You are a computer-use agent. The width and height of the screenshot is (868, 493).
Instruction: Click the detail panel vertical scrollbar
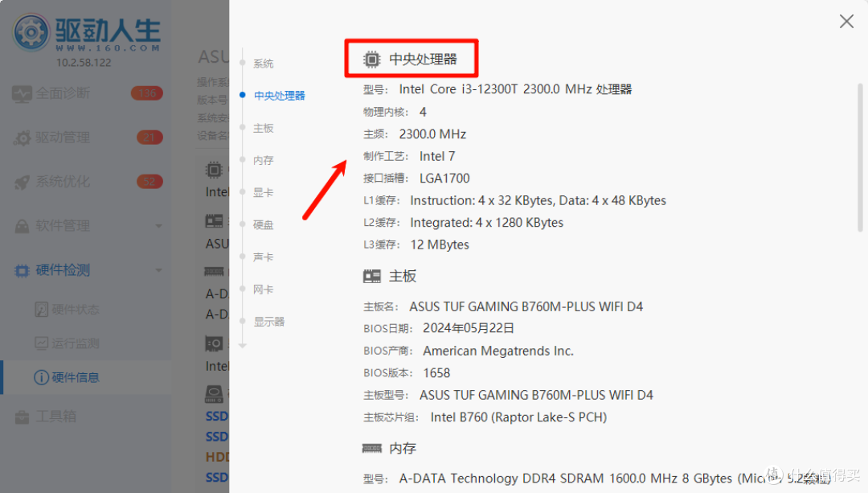coord(860,158)
